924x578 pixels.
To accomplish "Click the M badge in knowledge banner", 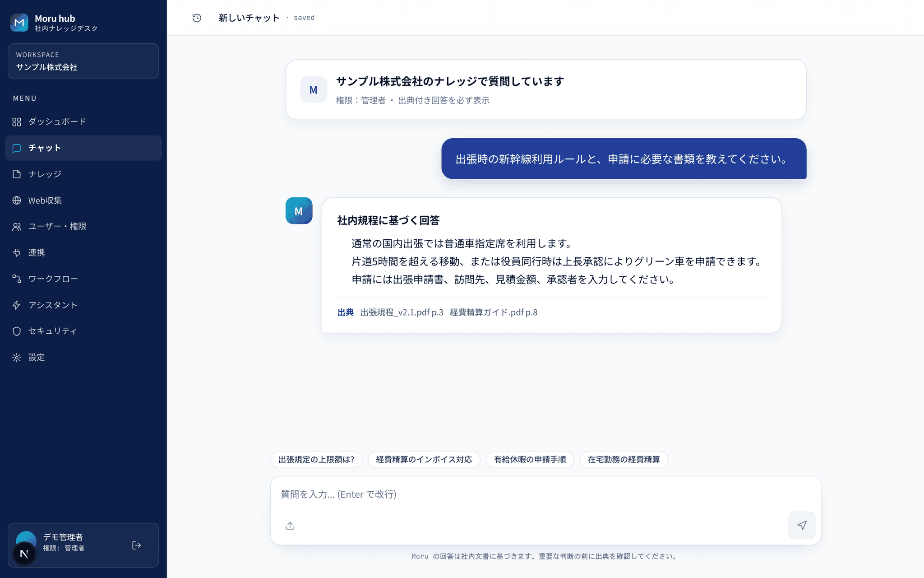I will click(x=314, y=89).
